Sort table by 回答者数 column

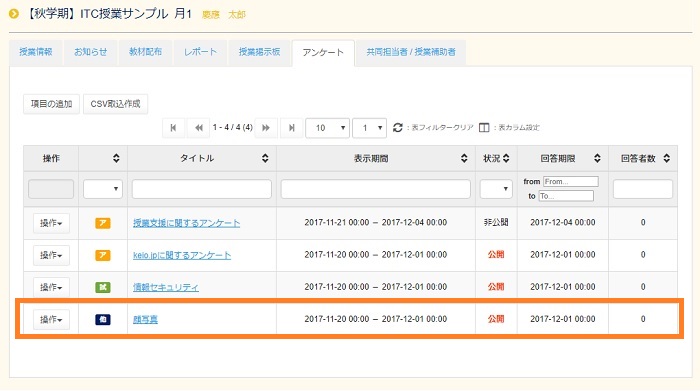667,158
